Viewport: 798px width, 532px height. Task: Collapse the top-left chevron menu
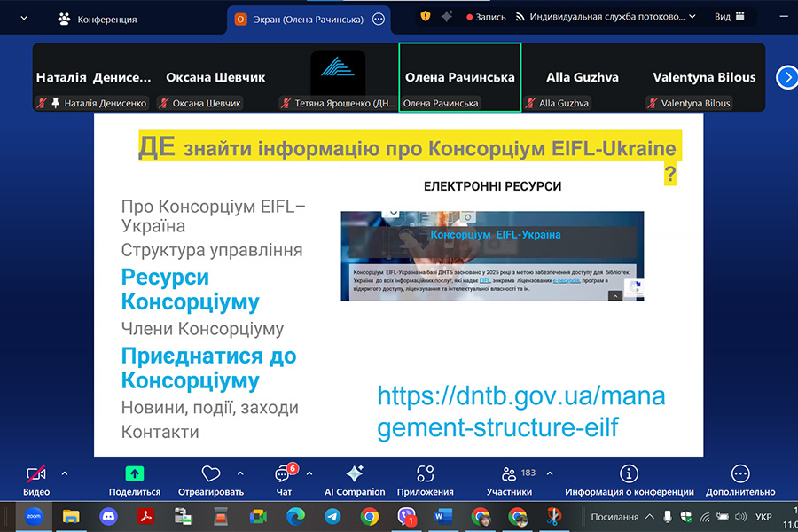[x=24, y=19]
